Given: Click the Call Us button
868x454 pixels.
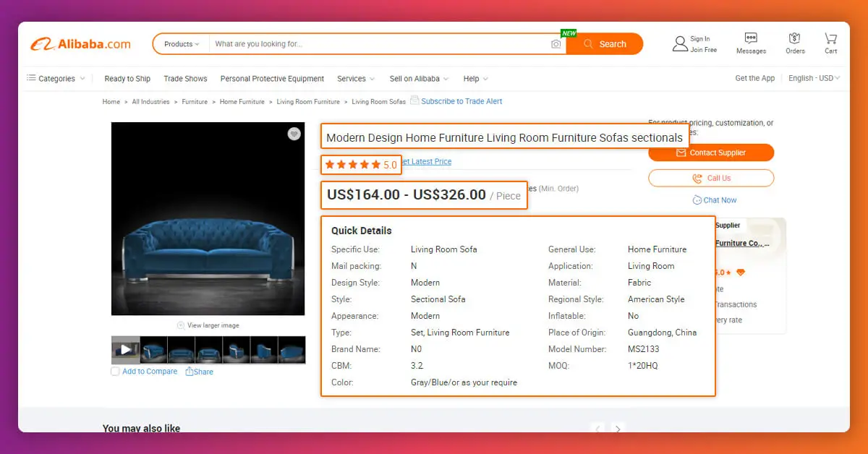Looking at the screenshot, I should click(711, 178).
